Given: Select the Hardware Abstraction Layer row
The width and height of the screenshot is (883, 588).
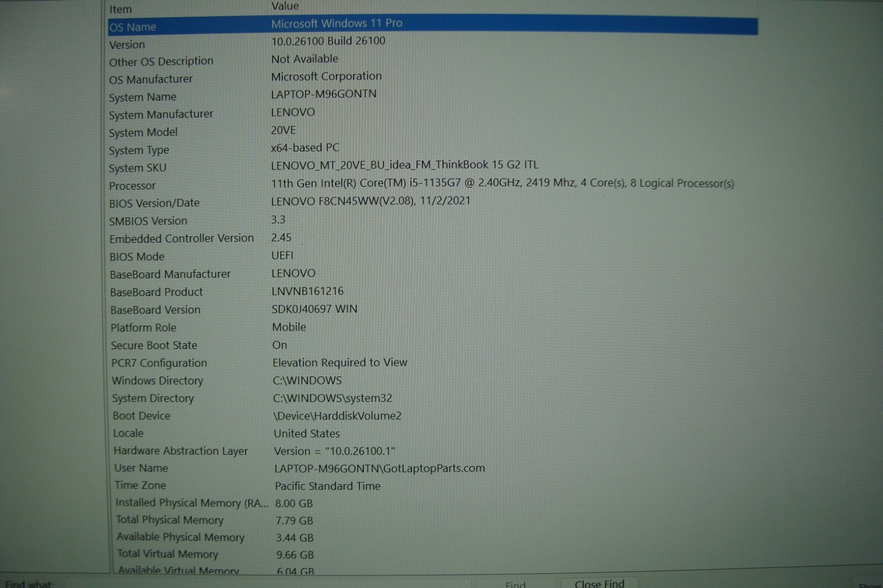Looking at the screenshot, I should click(180, 451).
